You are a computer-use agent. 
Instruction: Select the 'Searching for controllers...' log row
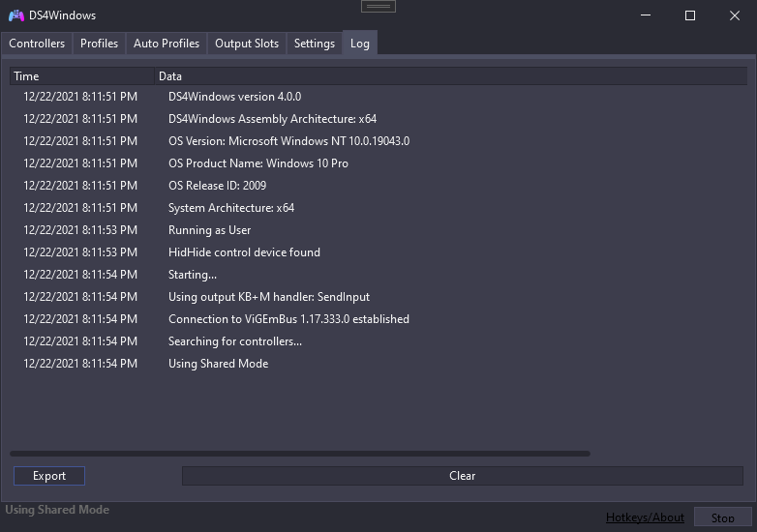point(378,341)
